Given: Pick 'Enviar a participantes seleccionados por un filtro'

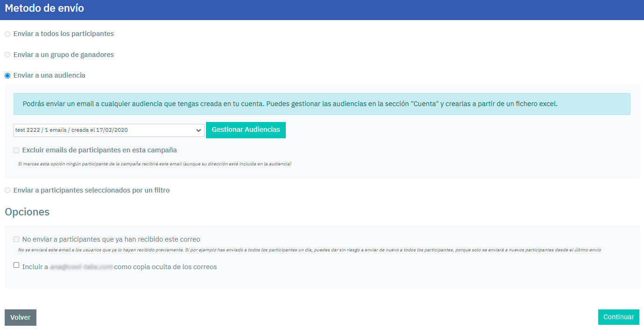Looking at the screenshot, I should click(x=7, y=191).
